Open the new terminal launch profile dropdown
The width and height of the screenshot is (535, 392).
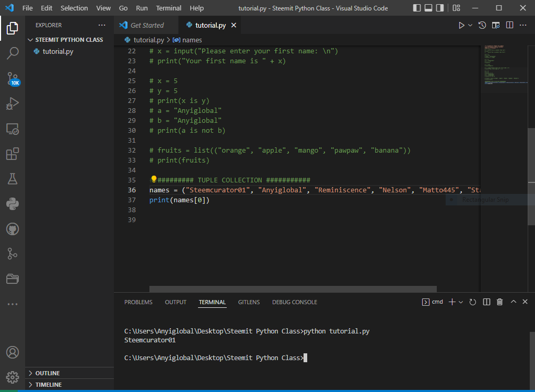(461, 302)
